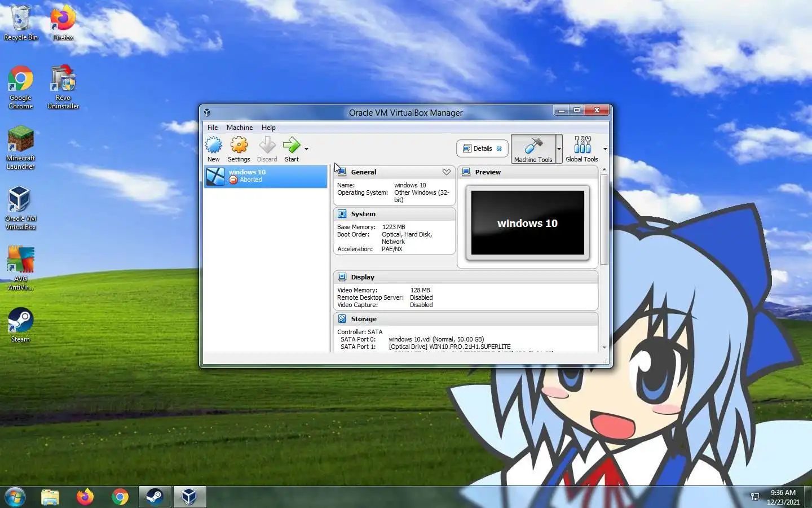Click the network tray icon
The width and height of the screenshot is (812, 508).
[755, 497]
